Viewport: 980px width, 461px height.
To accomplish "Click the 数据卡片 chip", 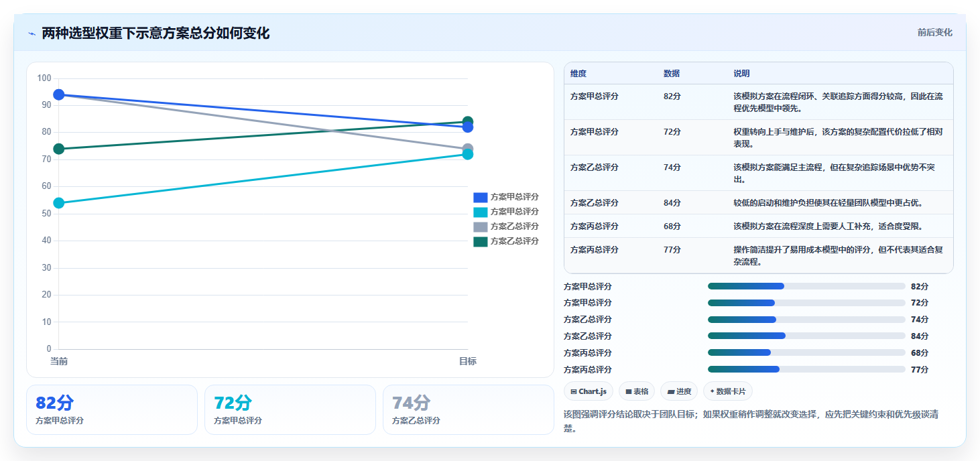I will coord(728,391).
